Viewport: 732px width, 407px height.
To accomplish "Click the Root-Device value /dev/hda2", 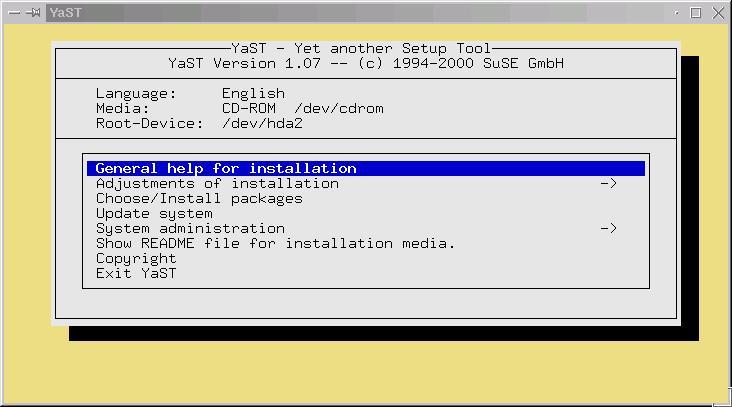I will click(x=262, y=124).
